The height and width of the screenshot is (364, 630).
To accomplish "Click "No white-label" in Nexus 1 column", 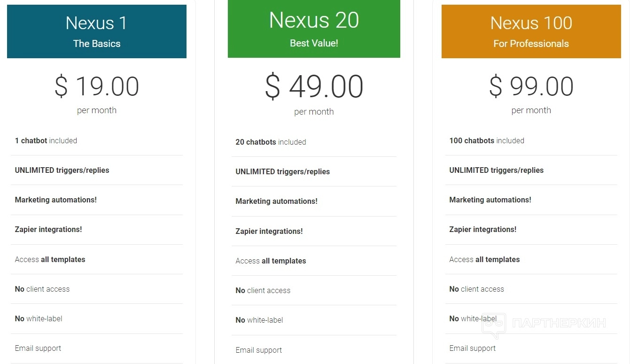I will [39, 318].
